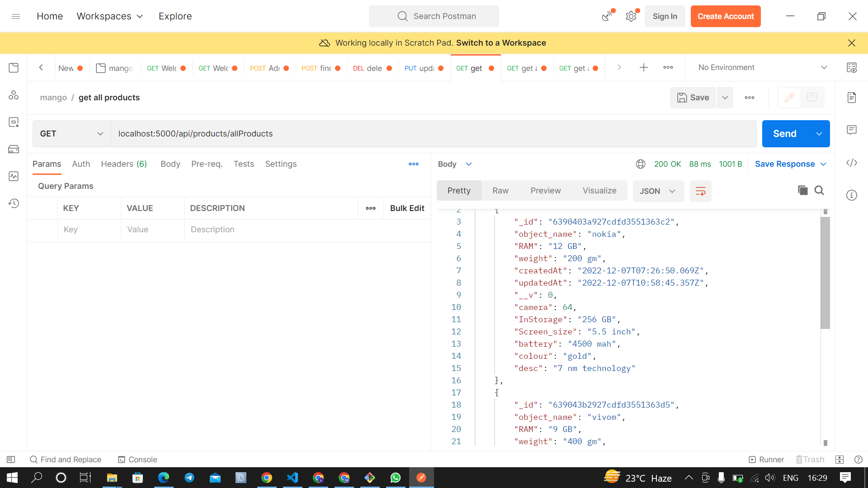Select Raw response view

coord(500,191)
